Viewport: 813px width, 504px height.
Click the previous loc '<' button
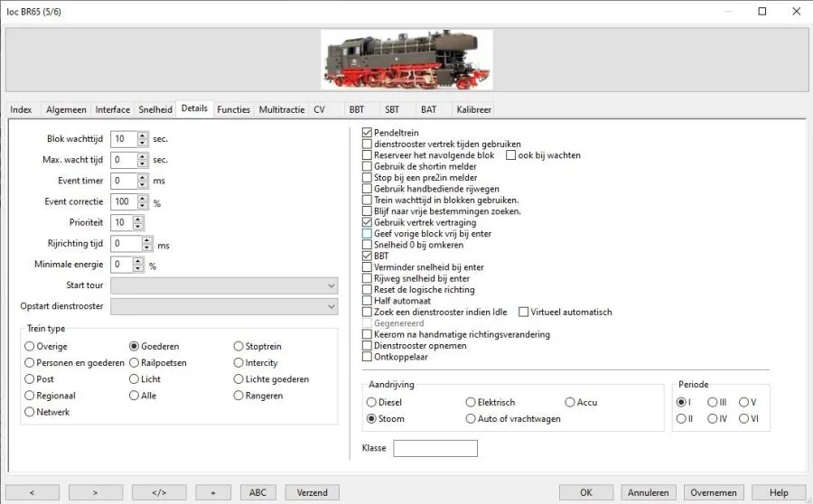(32, 492)
